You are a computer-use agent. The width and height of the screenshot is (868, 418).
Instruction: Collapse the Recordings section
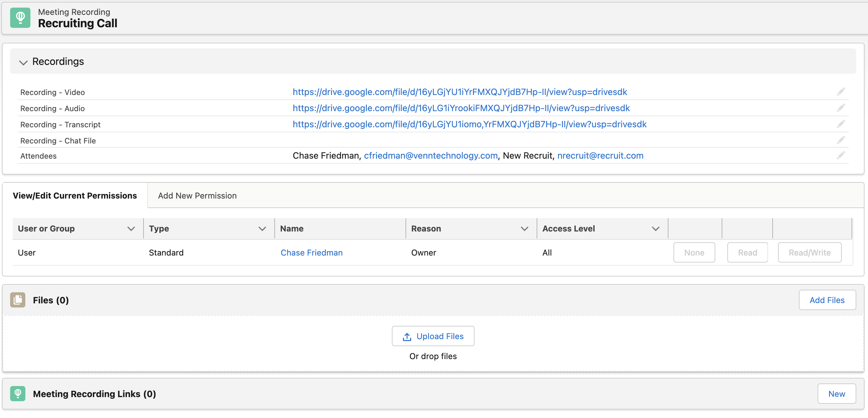pos(23,62)
